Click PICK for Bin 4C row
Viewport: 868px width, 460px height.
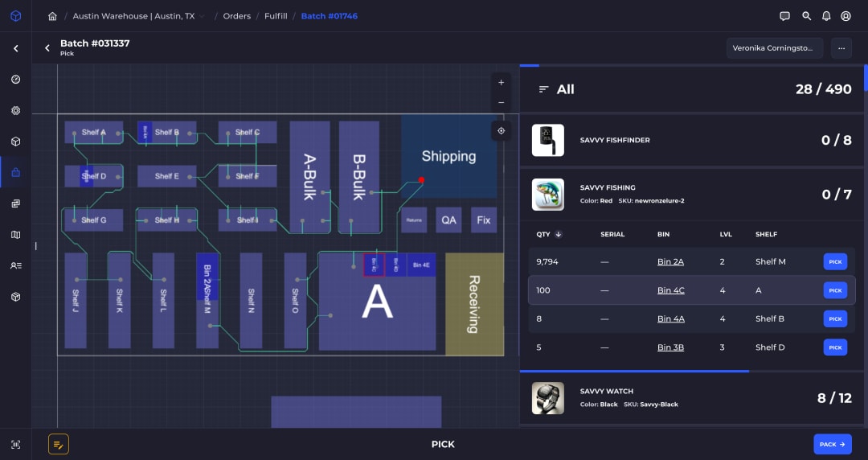[835, 290]
